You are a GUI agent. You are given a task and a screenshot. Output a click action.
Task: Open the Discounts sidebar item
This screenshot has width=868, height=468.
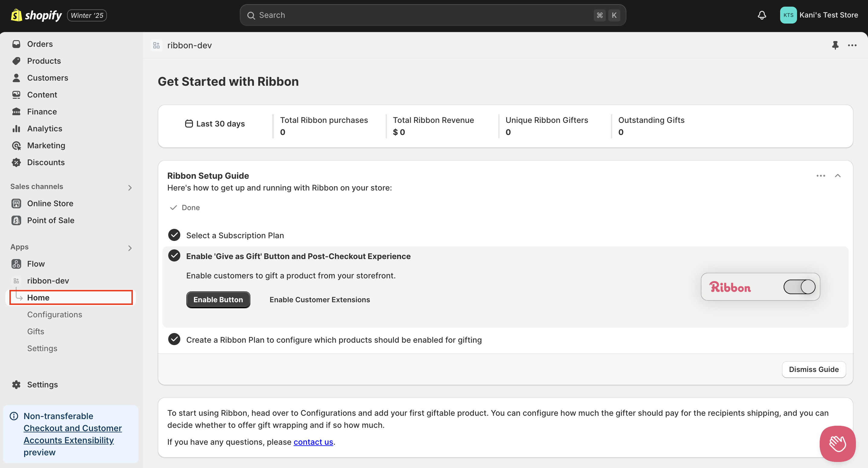[x=46, y=162]
